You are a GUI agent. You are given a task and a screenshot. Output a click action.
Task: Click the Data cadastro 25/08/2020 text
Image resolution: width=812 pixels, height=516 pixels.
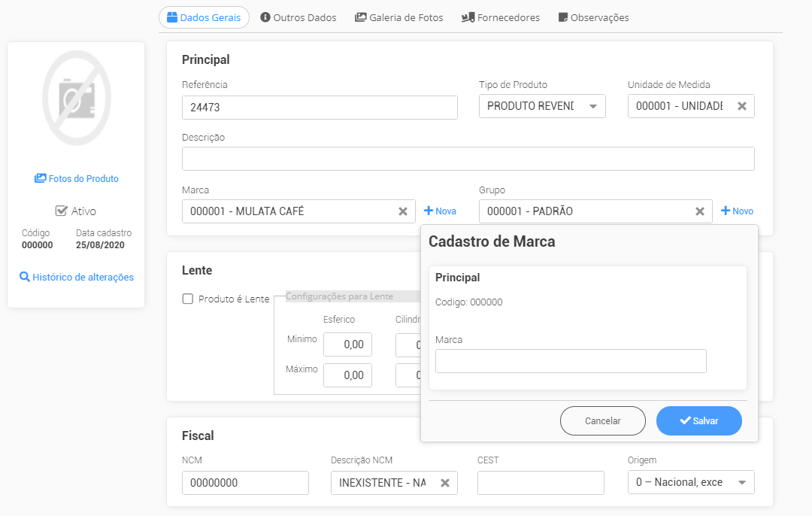(101, 245)
